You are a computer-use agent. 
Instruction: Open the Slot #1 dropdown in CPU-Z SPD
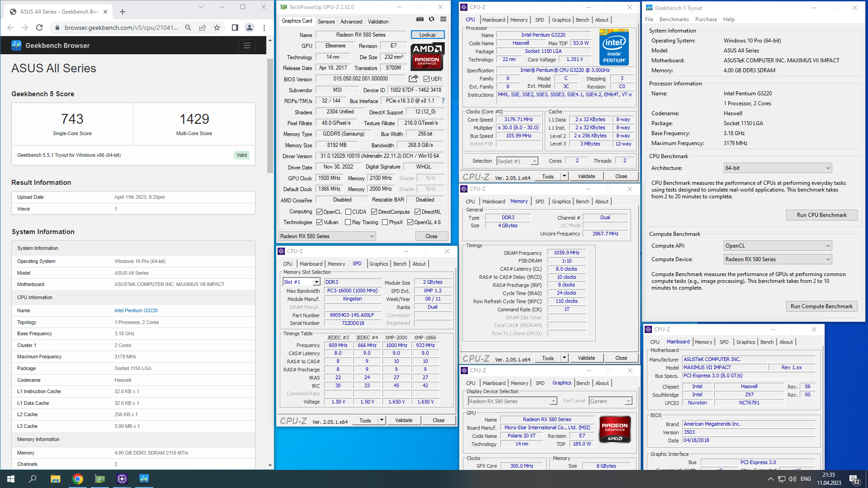[x=302, y=282]
